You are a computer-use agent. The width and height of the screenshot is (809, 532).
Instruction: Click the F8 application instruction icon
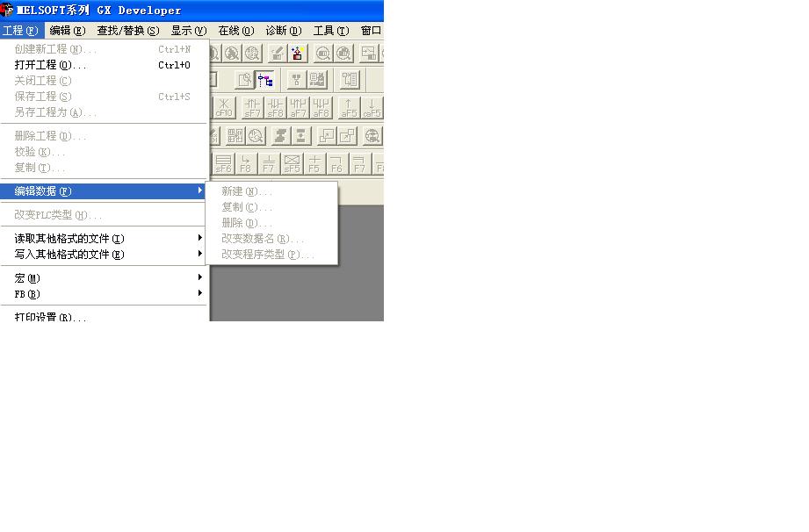click(x=246, y=163)
